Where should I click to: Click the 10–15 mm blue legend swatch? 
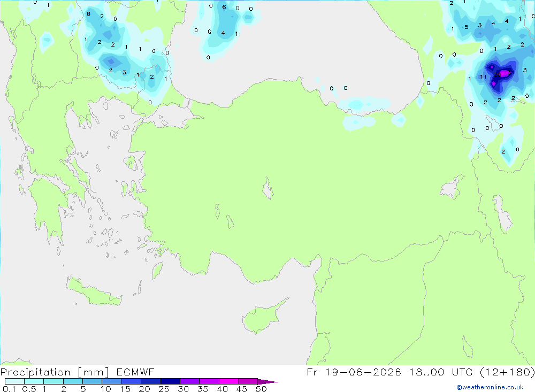point(112,381)
